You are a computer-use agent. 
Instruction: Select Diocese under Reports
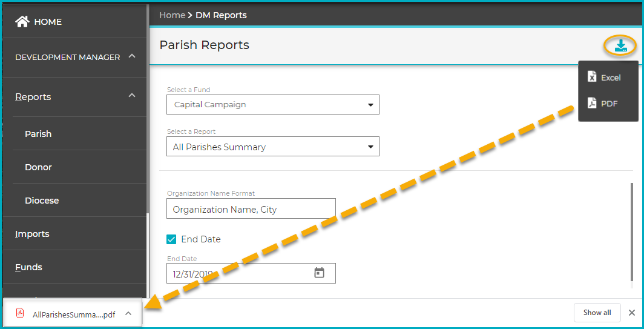click(42, 201)
